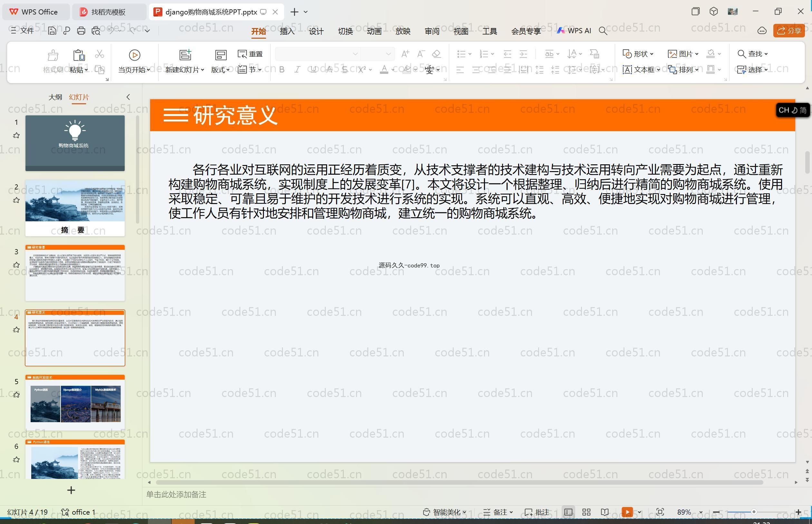Open the File (文件) menu

click(x=22, y=31)
